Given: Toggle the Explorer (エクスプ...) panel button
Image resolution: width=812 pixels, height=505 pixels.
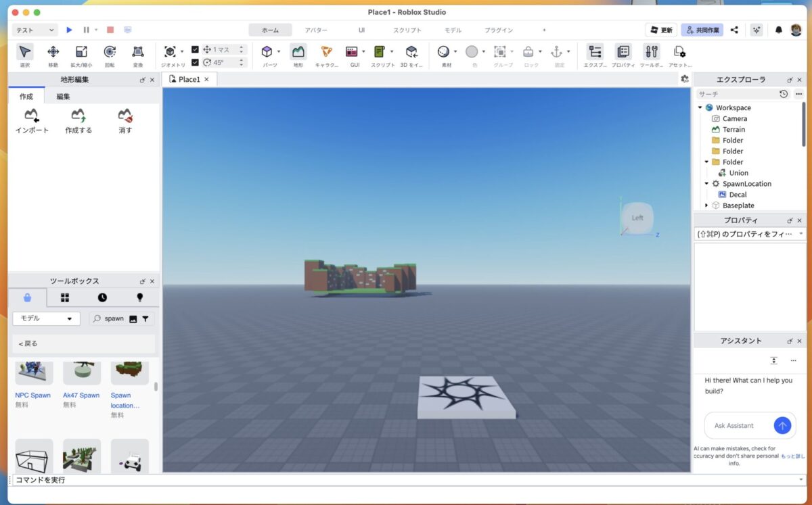Looking at the screenshot, I should [595, 52].
